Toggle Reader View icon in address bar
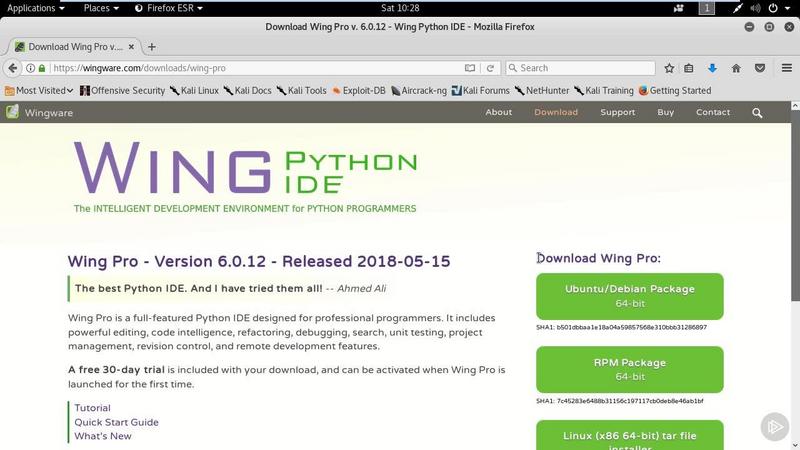This screenshot has width=800, height=450. (x=470, y=68)
